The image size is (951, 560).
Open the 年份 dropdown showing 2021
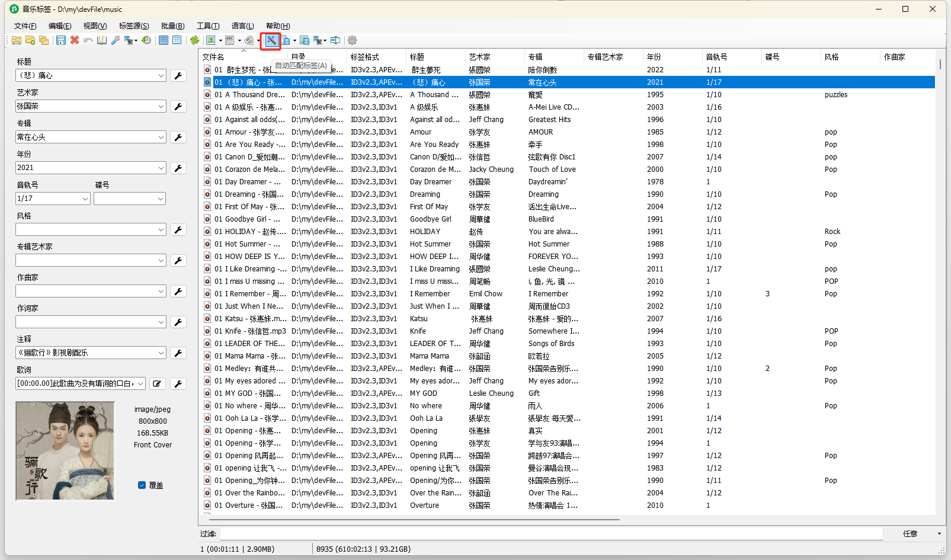click(161, 168)
